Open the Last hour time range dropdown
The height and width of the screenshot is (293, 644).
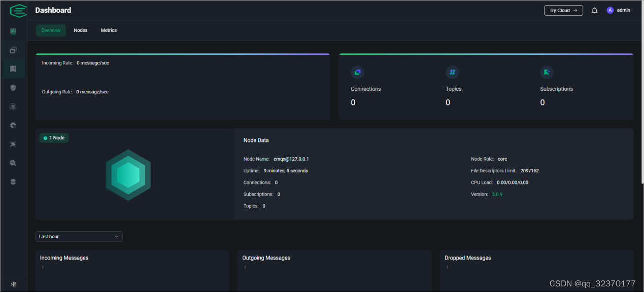(79, 237)
